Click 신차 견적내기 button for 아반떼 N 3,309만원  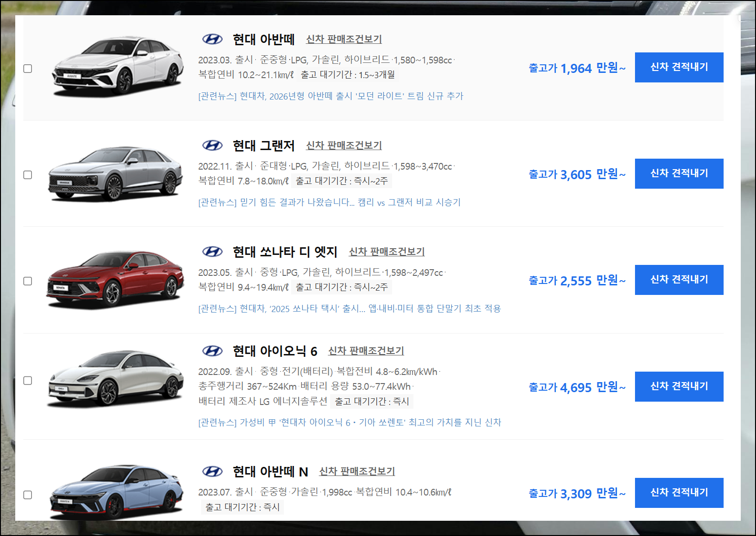pyautogui.click(x=679, y=493)
